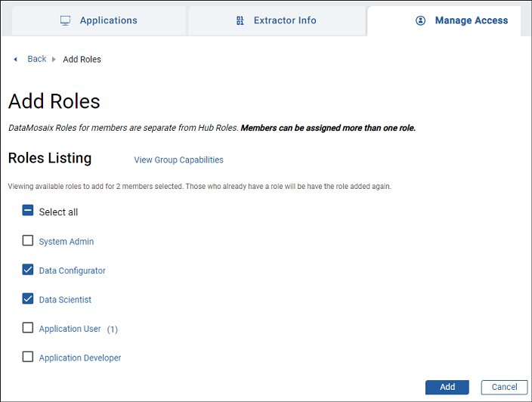Screen dimensions: 532x402
Task: Open the View Group Capabilities link
Action: (178, 160)
